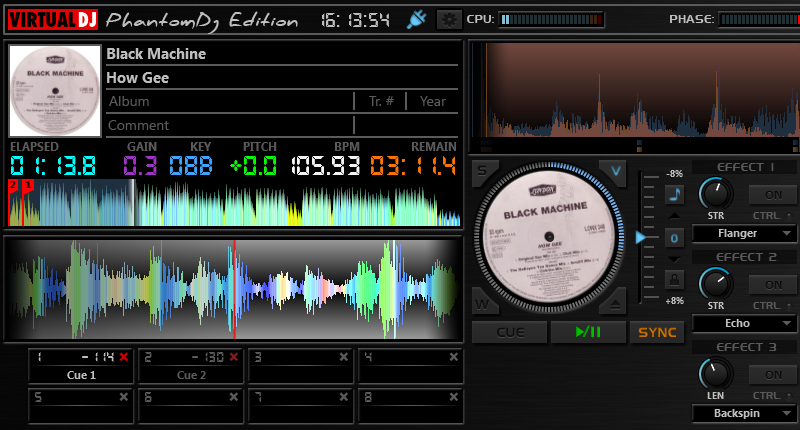This screenshot has width=800, height=430.
Task: Click the Black Machine artist field
Action: [x=282, y=54]
